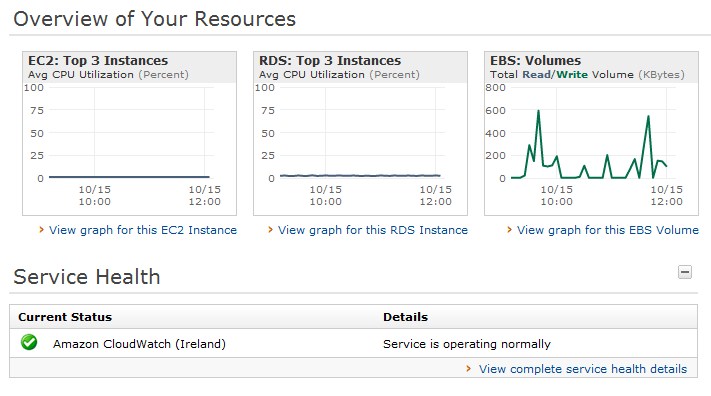The image size is (711, 396).
Task: Open View graph for this RDS Instance link
Action: coord(373,230)
